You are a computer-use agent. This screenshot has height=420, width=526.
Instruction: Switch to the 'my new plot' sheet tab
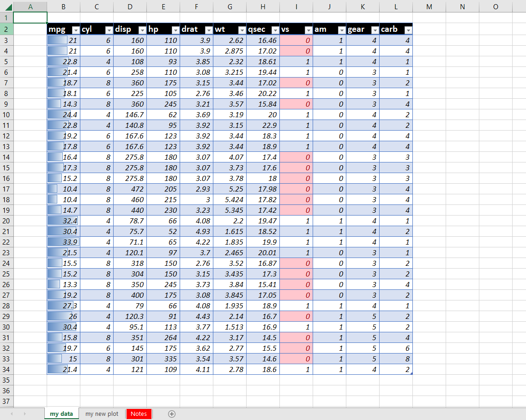102,414
